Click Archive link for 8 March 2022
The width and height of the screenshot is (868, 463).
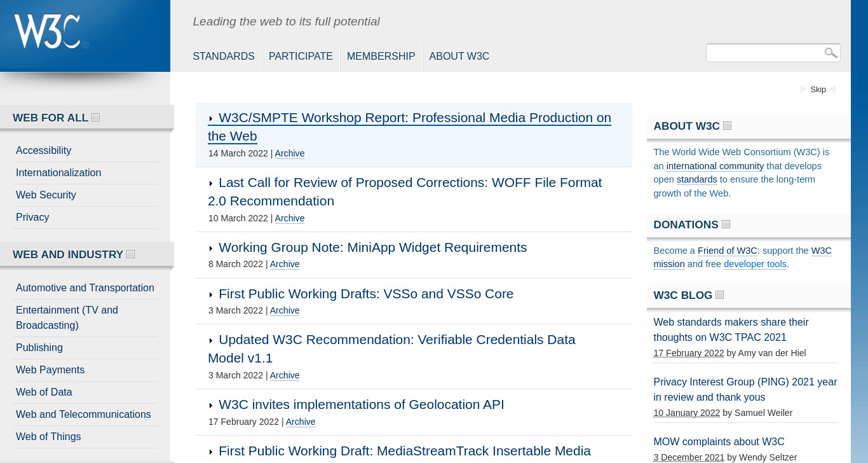pos(285,264)
